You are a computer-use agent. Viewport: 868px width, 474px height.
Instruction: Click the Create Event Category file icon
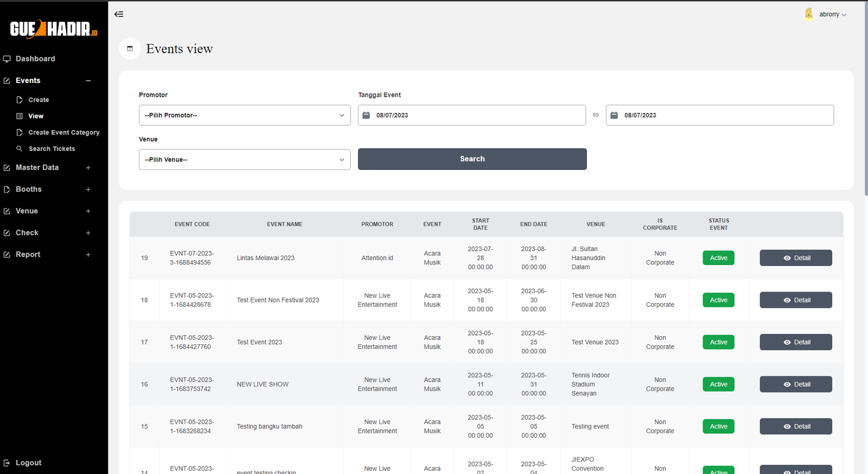click(x=20, y=132)
